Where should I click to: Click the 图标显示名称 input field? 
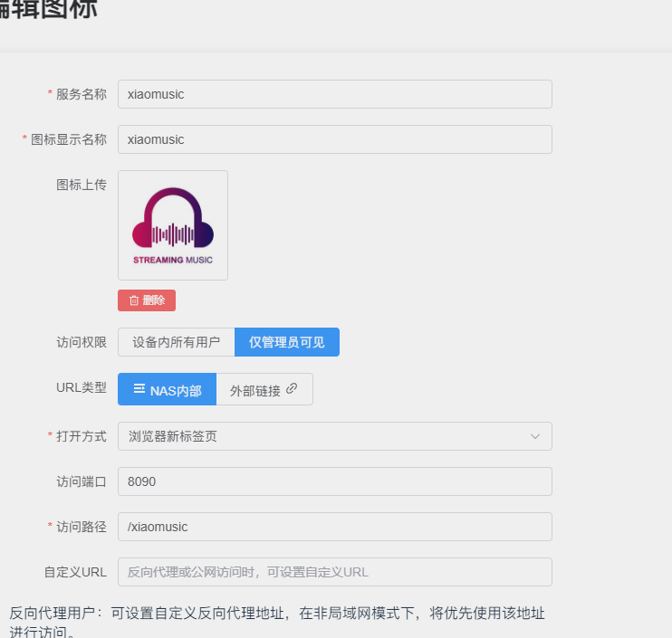335,139
